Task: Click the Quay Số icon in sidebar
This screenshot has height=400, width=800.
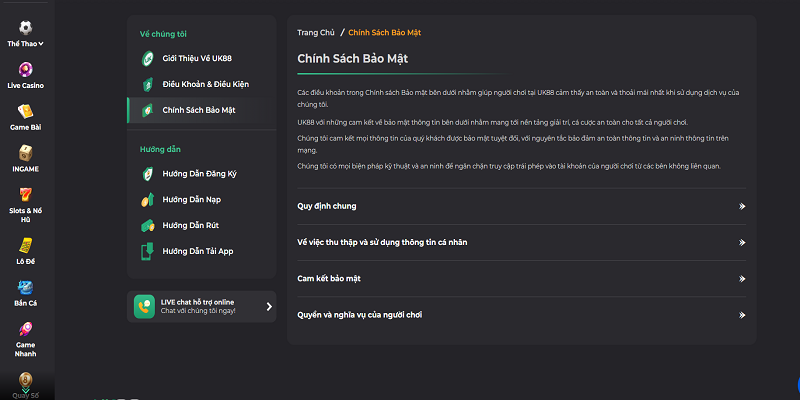Action: (26, 381)
